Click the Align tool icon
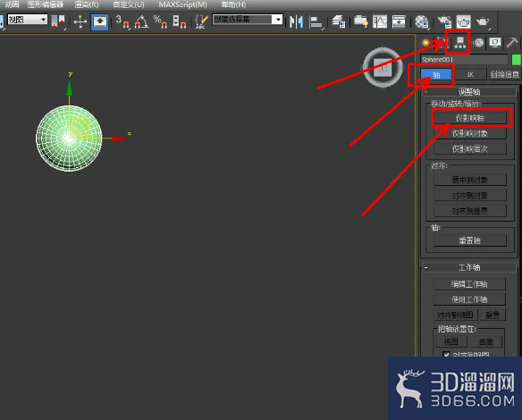Screen dimensions: 522x420 pos(316,22)
